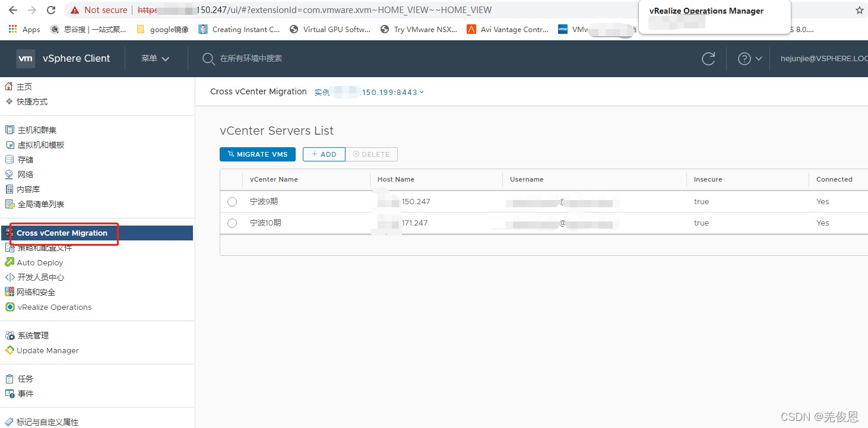Image resolution: width=868 pixels, height=428 pixels.
Task: Click the 宁波9期 vCenter name cell
Action: pyautogui.click(x=264, y=202)
